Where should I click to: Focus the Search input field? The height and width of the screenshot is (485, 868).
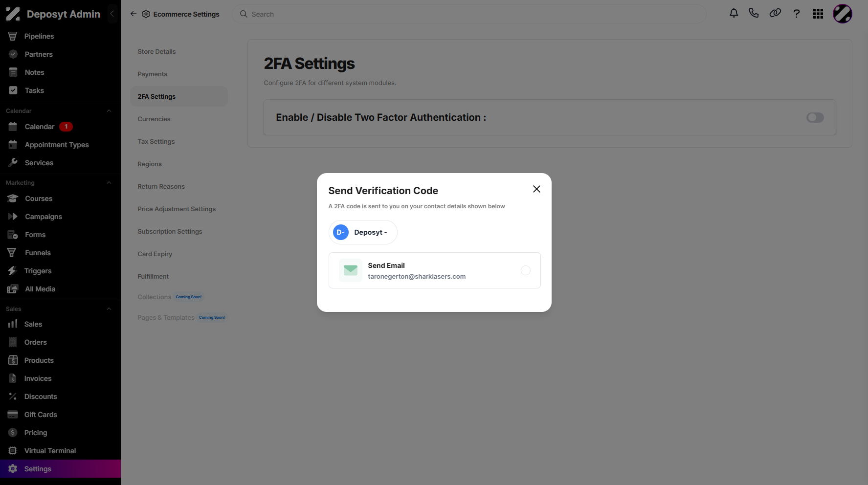pyautogui.click(x=469, y=14)
